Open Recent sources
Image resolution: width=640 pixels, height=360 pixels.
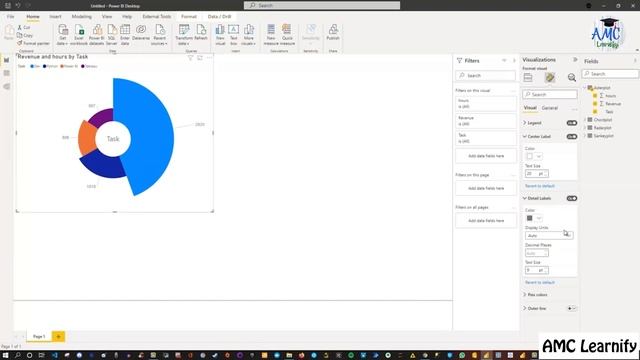click(160, 34)
